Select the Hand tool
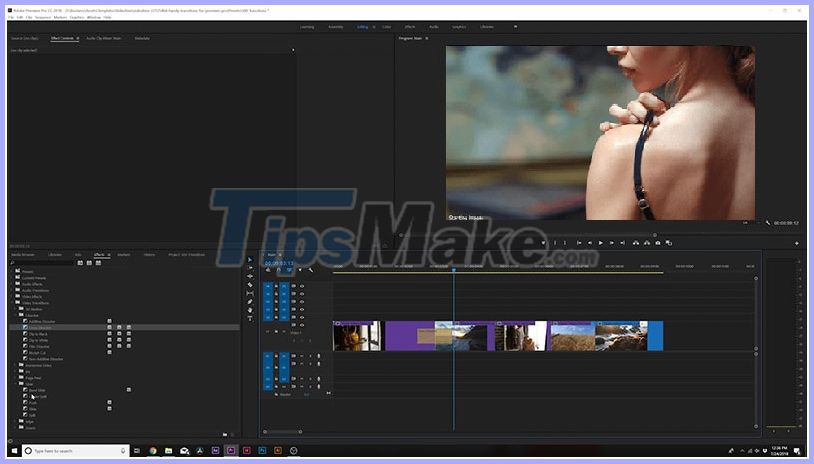Screen dimensions: 814x464 tap(250, 310)
